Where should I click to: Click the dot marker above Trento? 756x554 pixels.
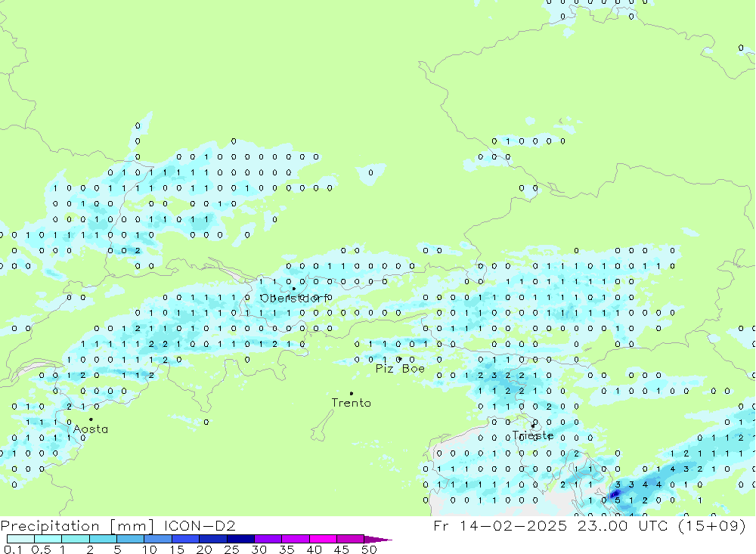(352, 394)
